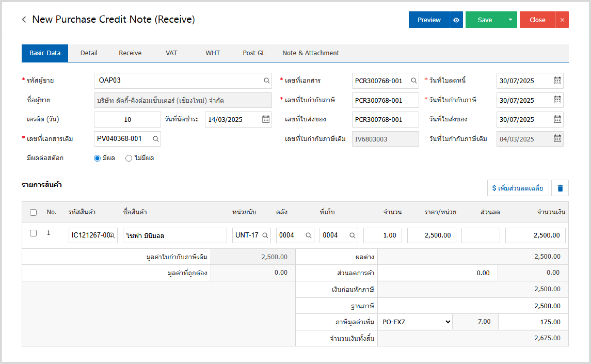Click the back arrow beside the page title
This screenshot has height=364, width=591.
(24, 20)
